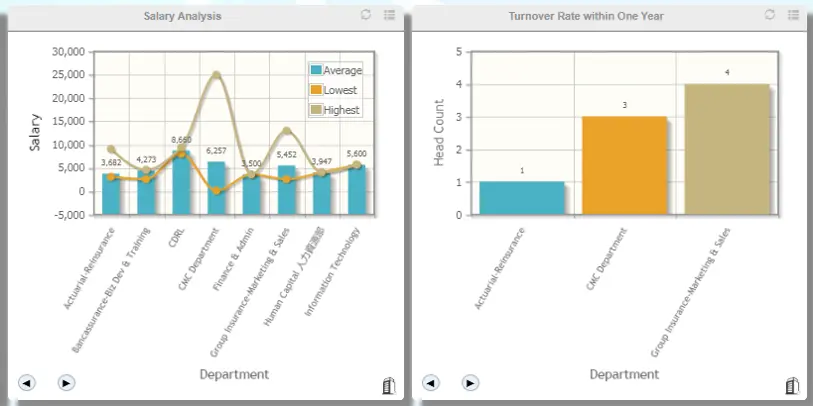Click the building icon in the Turnover Rate panel
813x406 pixels.
pos(792,385)
